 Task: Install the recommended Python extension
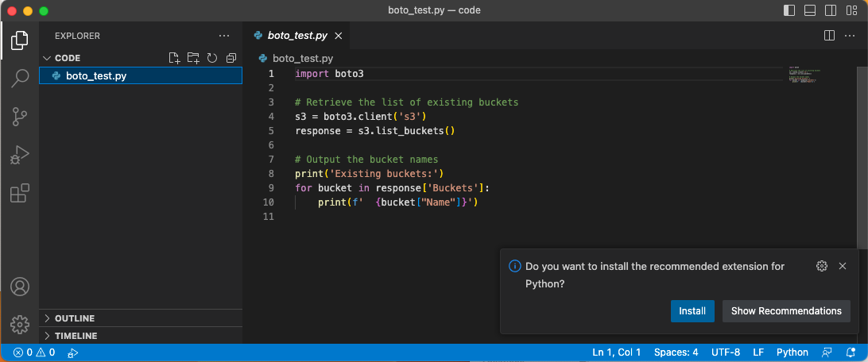tap(692, 311)
